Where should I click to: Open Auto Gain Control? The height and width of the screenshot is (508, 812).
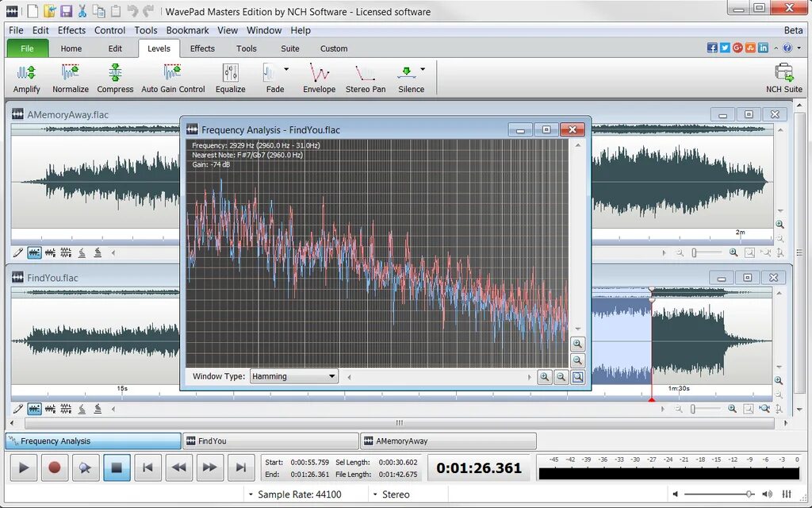point(173,79)
